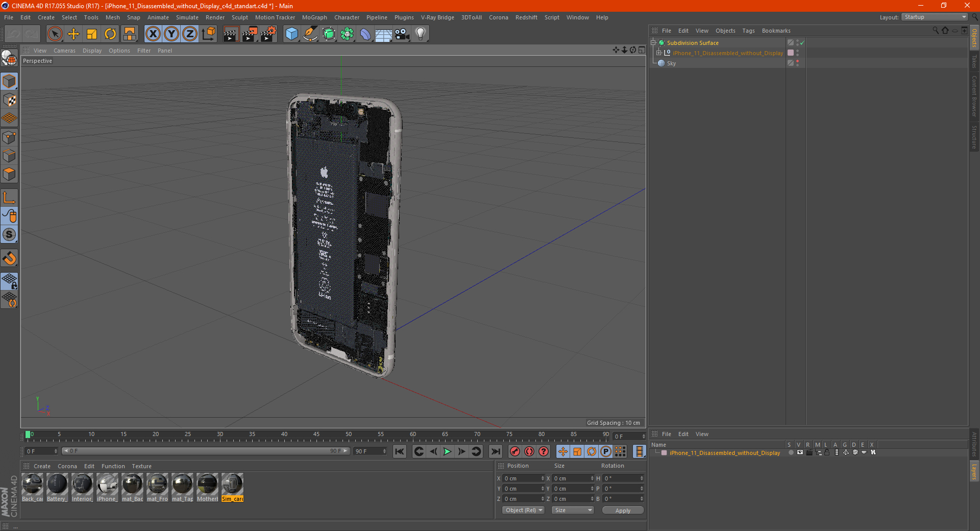This screenshot has width=980, height=531.
Task: Add a Light object
Action: click(420, 34)
